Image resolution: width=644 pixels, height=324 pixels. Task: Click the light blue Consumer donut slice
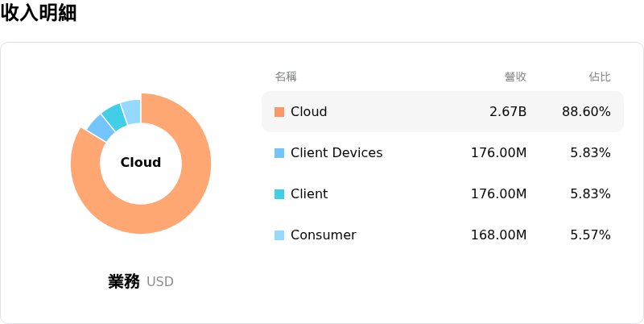click(x=131, y=111)
